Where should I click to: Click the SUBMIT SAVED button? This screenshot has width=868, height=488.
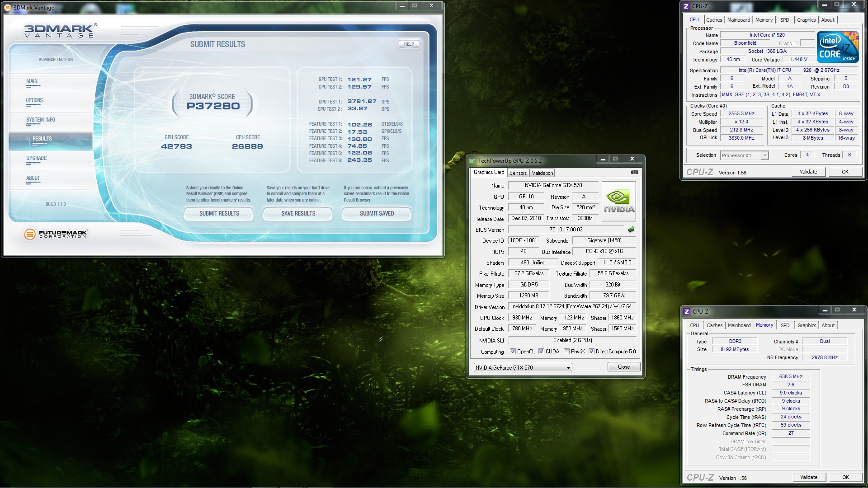click(377, 214)
